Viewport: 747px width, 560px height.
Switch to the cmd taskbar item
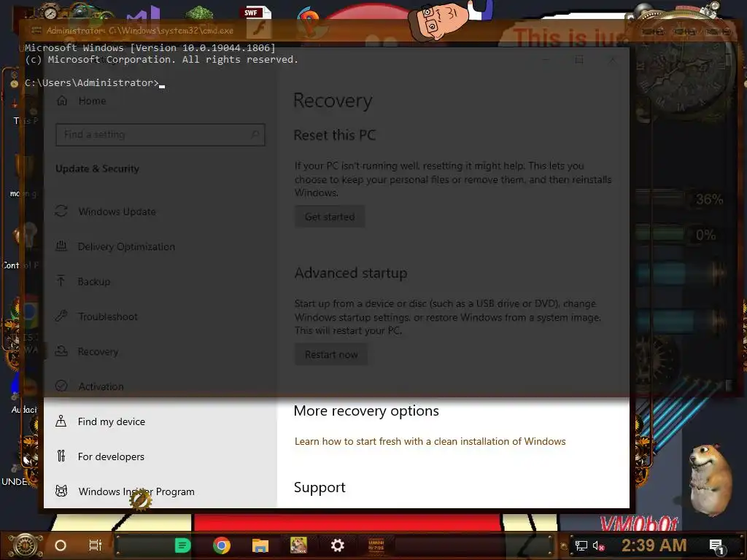click(x=376, y=545)
